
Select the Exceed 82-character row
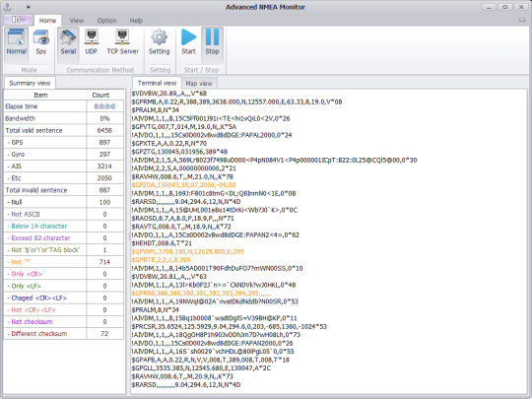pos(63,237)
